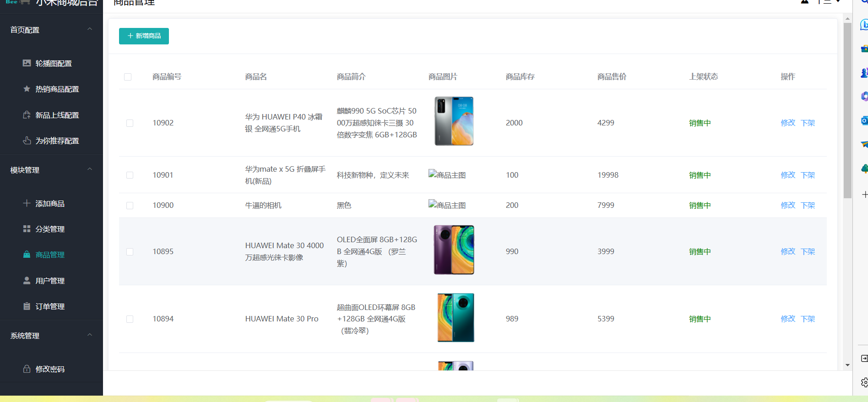Click 修改 for product 10901
The width and height of the screenshot is (868, 402).
(x=788, y=175)
